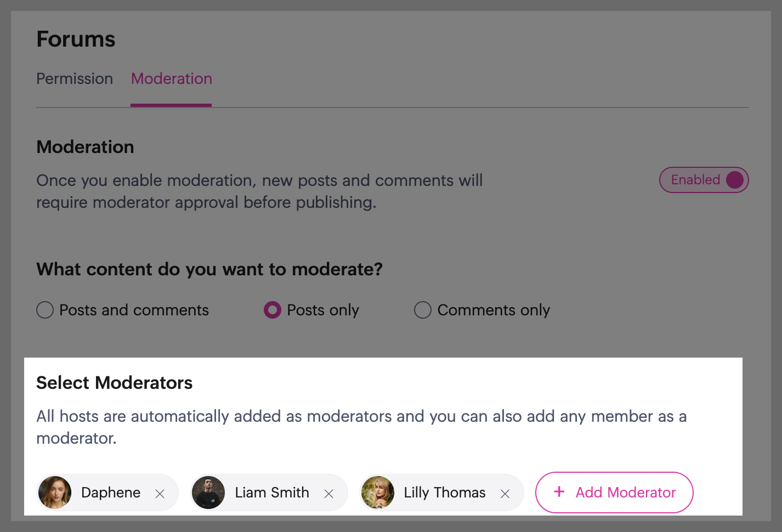Click the Forums page heading
Image resolution: width=782 pixels, height=532 pixels.
[x=76, y=39]
